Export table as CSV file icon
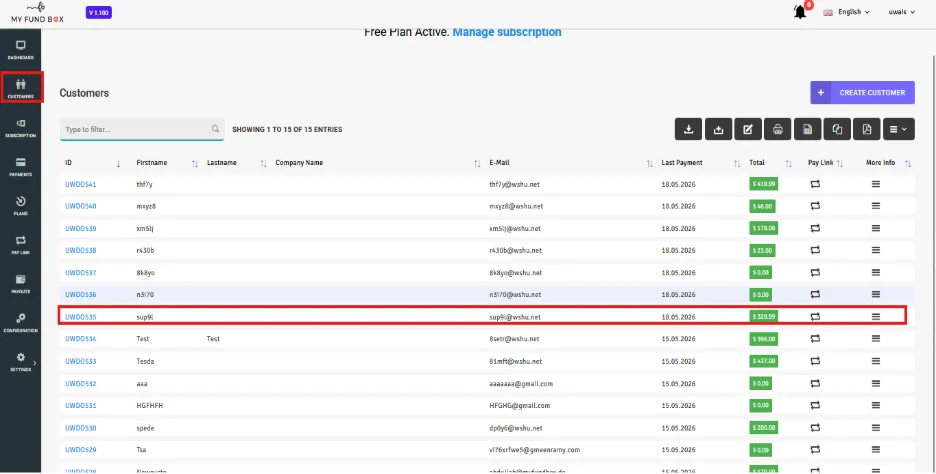Screen dimensions: 936x474 (807, 129)
